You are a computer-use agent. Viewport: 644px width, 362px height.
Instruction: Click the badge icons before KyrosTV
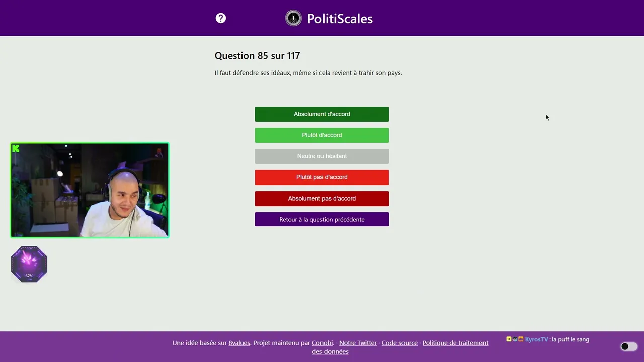coord(515,339)
